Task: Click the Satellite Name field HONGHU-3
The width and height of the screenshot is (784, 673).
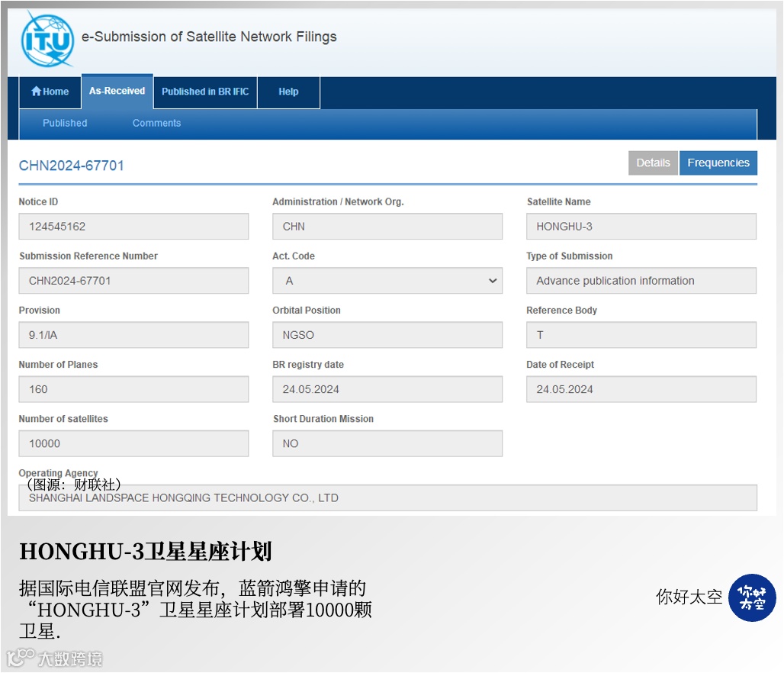Action: [641, 226]
